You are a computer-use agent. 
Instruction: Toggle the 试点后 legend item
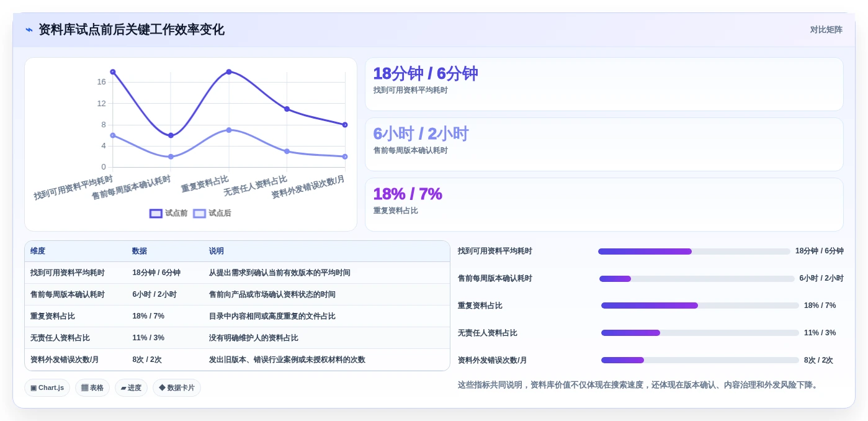(x=212, y=213)
